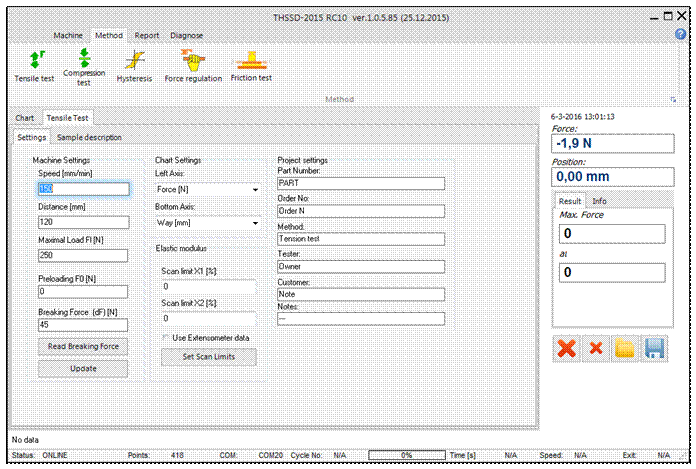Select the Tensile test method icon
696x469 pixels.
coord(35,67)
